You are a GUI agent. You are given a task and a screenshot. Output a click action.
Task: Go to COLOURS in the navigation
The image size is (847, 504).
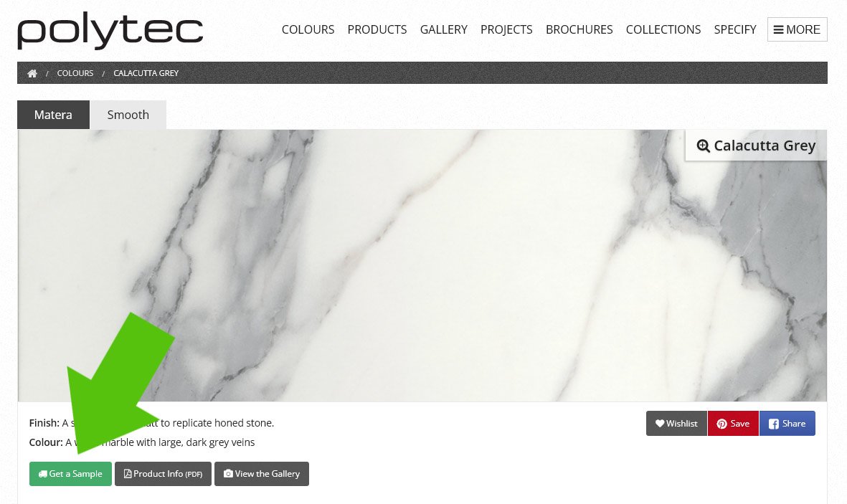(308, 29)
